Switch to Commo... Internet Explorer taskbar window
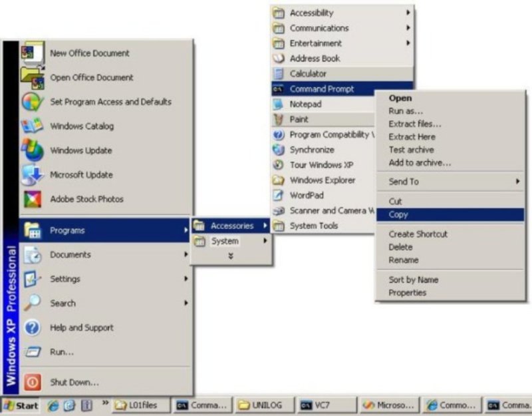Image resolution: width=532 pixels, height=416 pixels. click(452, 405)
